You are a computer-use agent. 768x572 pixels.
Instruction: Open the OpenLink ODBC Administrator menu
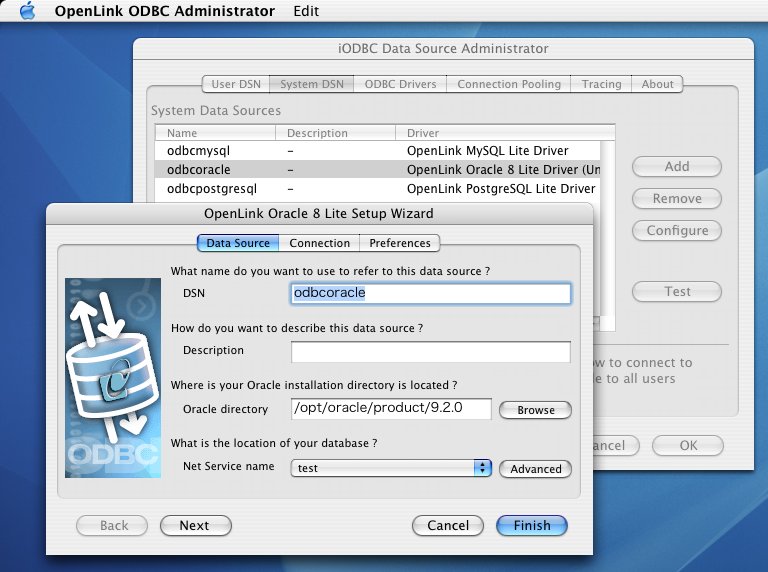165,11
